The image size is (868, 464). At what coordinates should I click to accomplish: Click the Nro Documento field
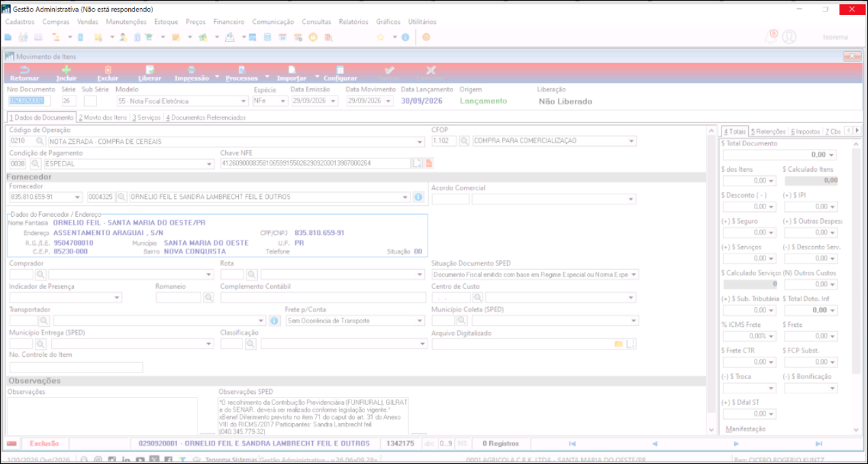click(29, 101)
